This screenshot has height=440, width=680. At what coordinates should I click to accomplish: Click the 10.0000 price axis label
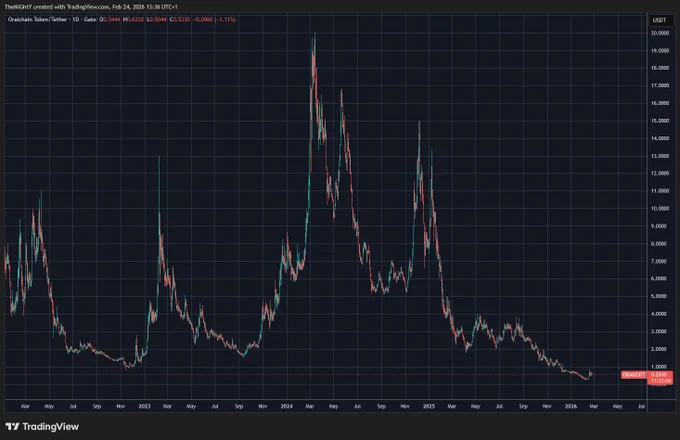coord(660,209)
